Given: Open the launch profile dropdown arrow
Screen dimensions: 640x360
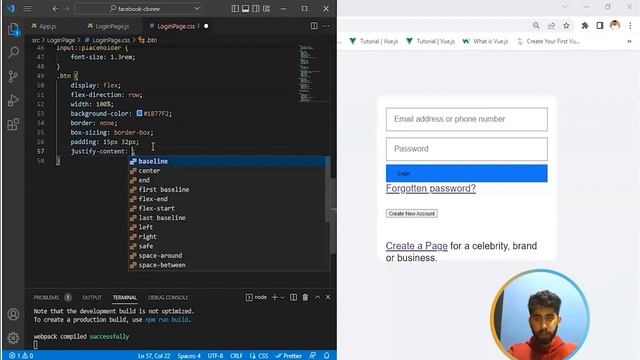Looking at the screenshot, I should [x=282, y=298].
